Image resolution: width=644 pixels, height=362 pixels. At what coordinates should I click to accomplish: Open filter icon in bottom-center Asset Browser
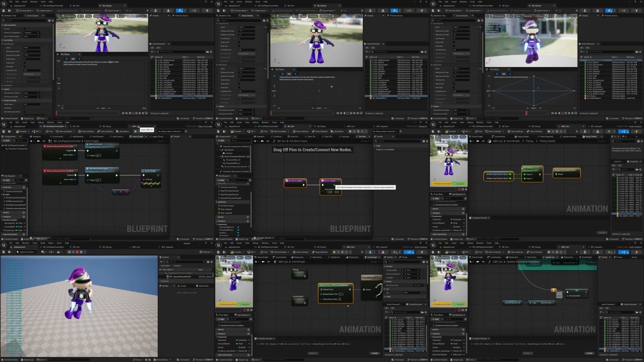coord(386,312)
